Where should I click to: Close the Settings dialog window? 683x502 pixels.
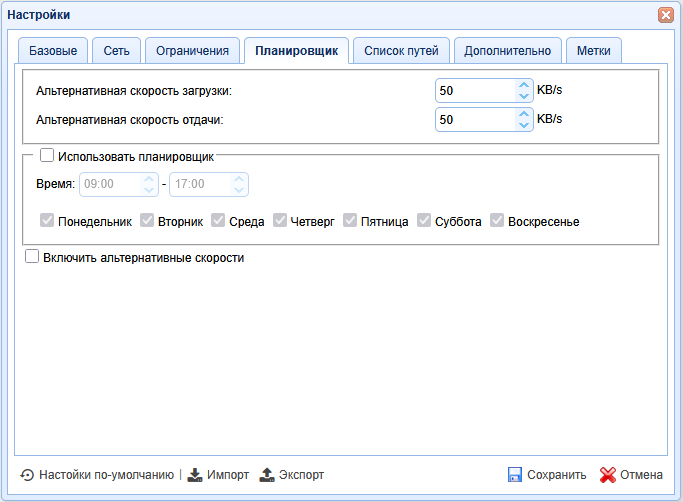(665, 15)
